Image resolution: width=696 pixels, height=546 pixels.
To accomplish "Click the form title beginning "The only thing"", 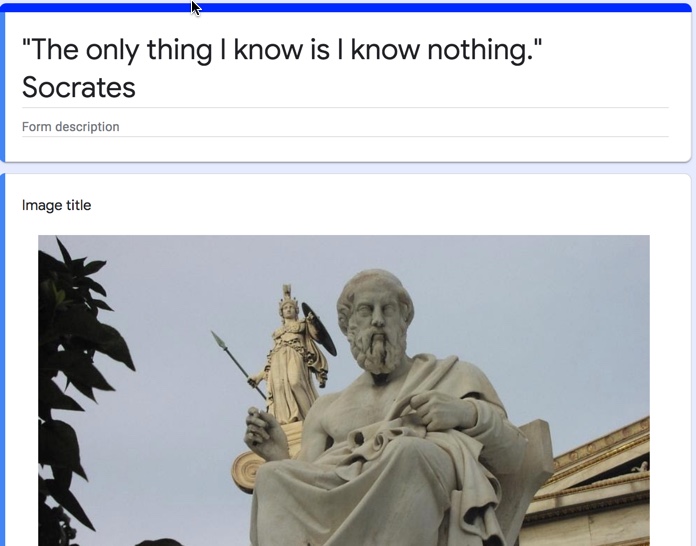I will tap(282, 68).
